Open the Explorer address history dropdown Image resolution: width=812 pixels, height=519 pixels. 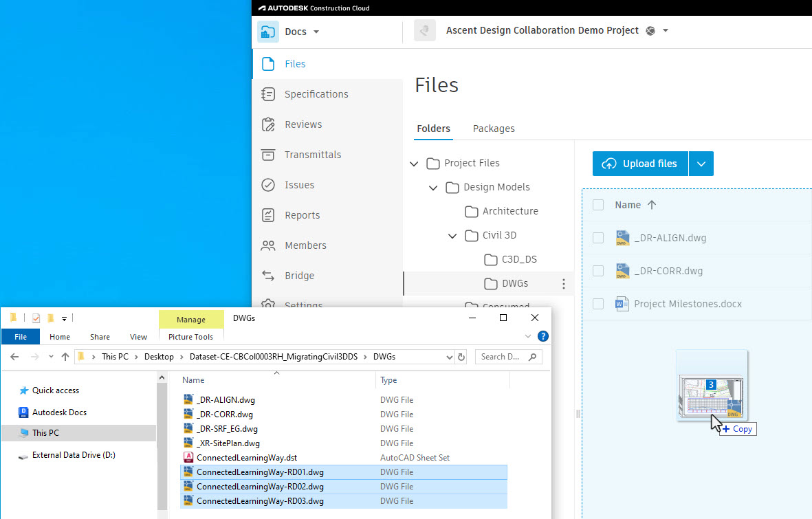(449, 357)
